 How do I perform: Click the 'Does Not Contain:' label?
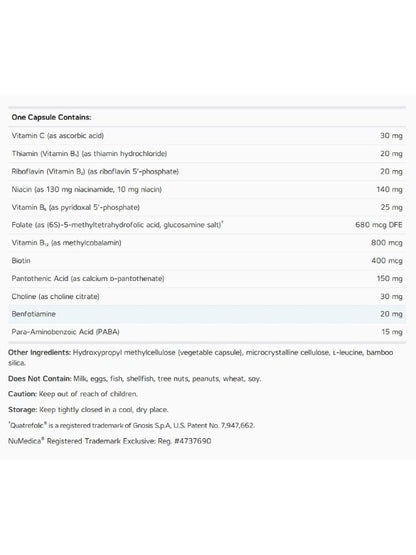[x=40, y=379]
